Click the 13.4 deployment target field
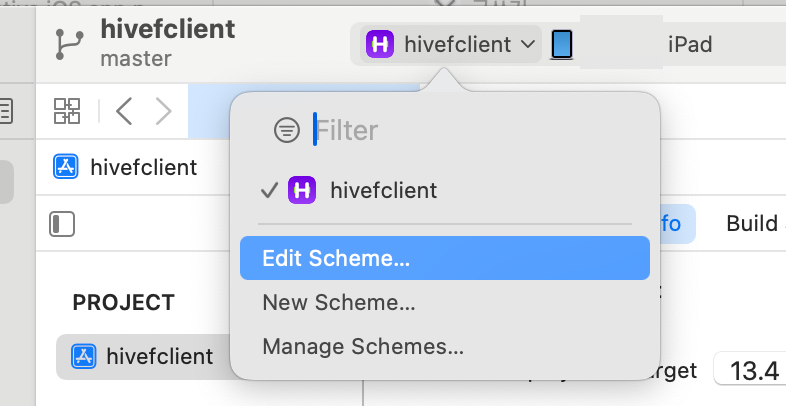 click(750, 370)
